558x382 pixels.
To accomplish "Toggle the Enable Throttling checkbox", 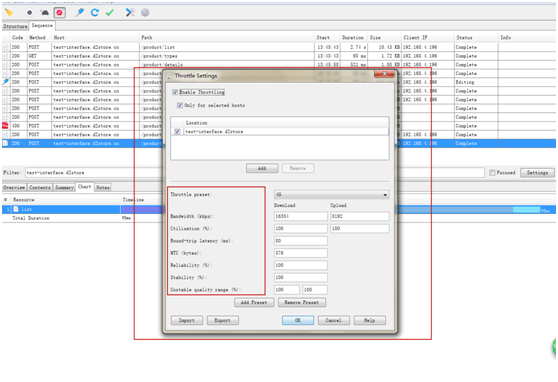I will (175, 92).
